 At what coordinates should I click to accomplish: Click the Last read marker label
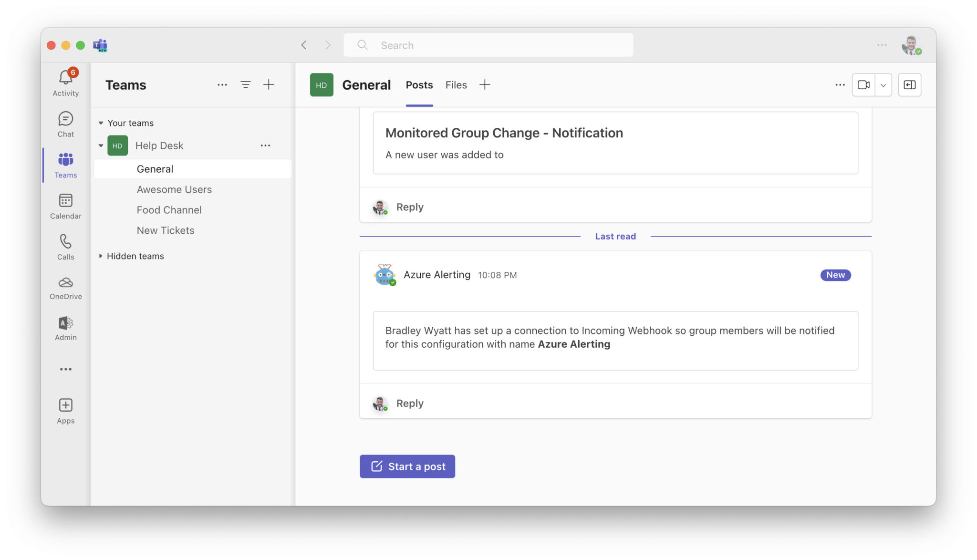tap(615, 236)
